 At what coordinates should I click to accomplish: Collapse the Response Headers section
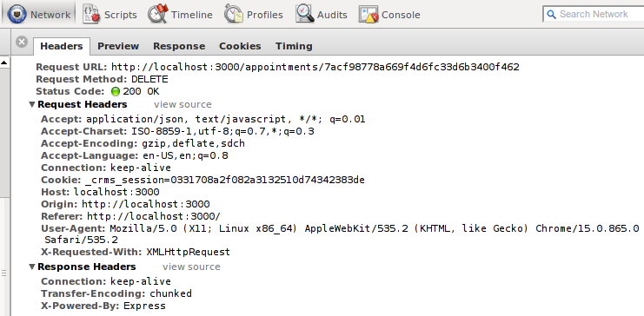click(x=32, y=267)
